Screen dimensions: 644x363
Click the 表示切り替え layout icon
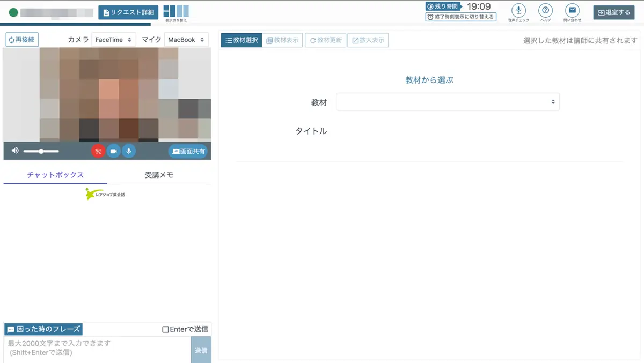point(176,11)
